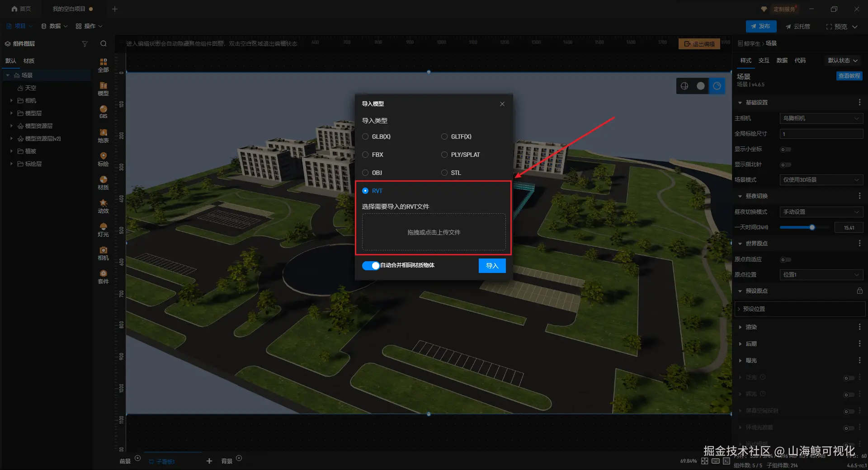
Task: Click the 退出编辑 button
Action: (699, 44)
